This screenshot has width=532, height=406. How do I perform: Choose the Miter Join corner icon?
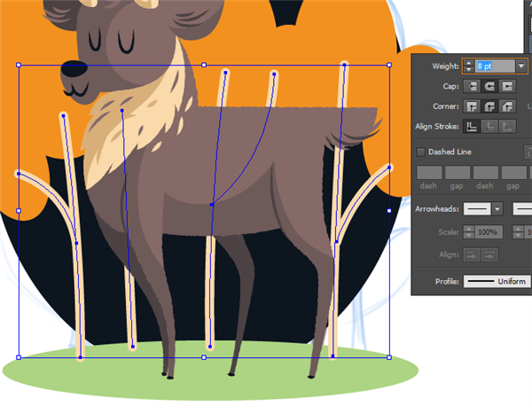[472, 106]
